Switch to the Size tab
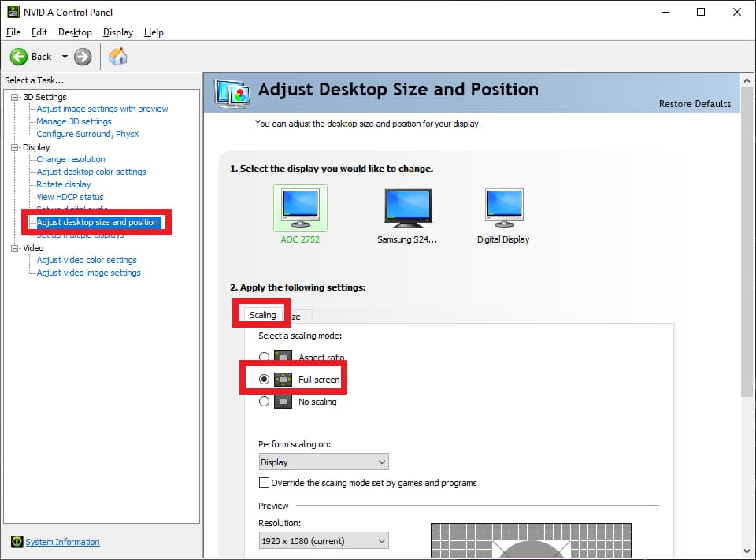Viewport: 756px width, 560px height. click(x=297, y=316)
